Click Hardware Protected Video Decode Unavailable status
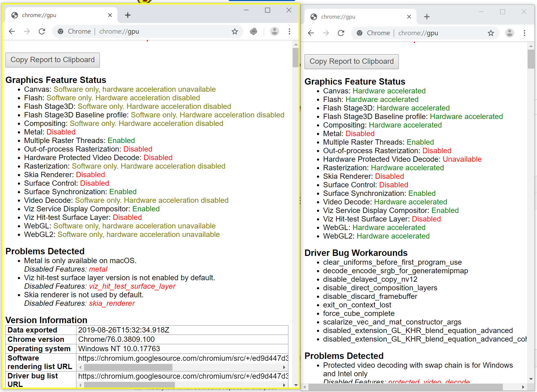The height and width of the screenshot is (392, 537). pos(462,159)
